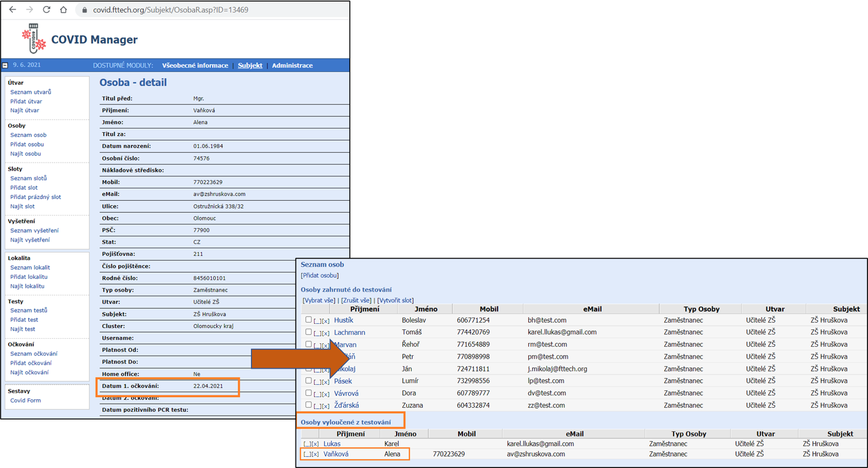
Task: Open Najít lokalitu in the sidebar
Action: coord(27,286)
